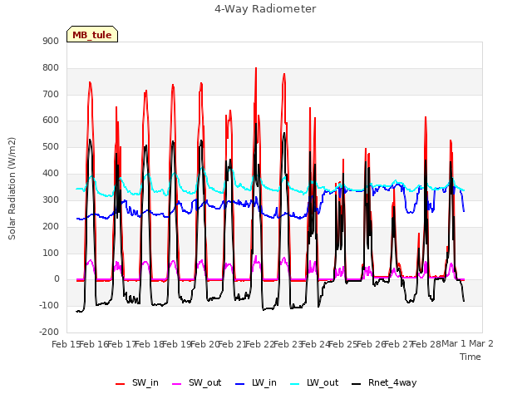
Task: Click the -100 y-axis label
Action: tap(49, 305)
